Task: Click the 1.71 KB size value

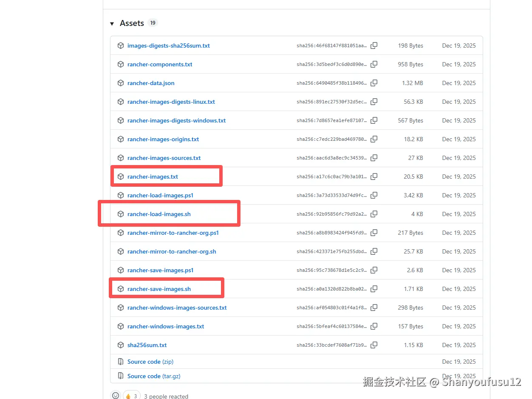Action: point(413,289)
